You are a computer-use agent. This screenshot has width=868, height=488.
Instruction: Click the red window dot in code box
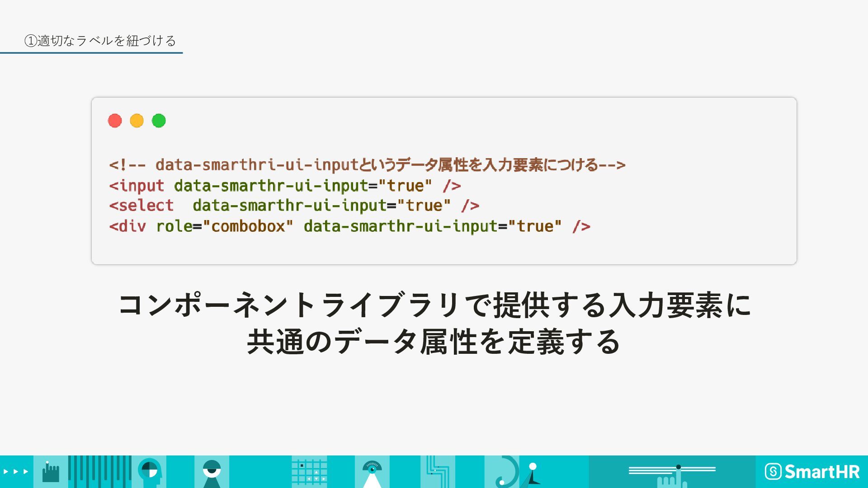115,121
